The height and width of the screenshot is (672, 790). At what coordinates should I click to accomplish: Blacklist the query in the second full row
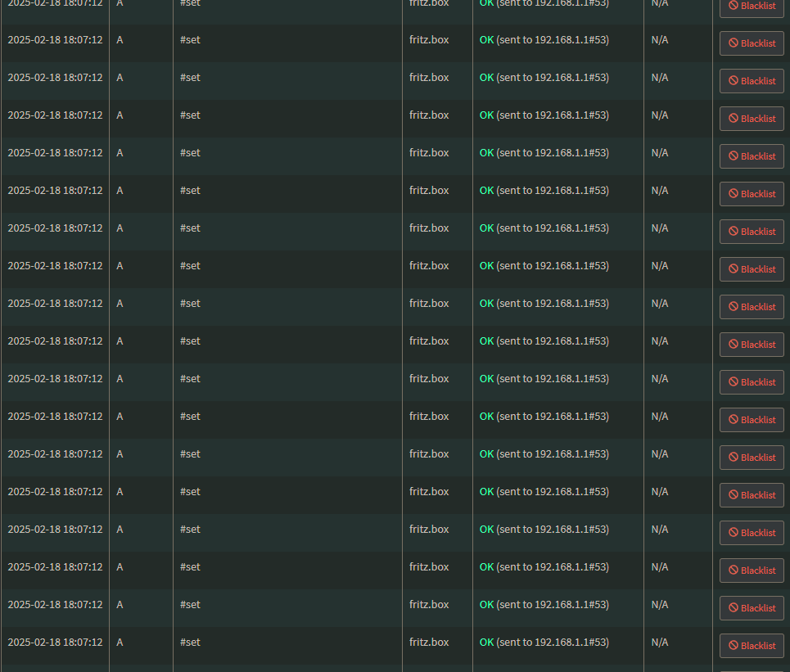point(752,80)
